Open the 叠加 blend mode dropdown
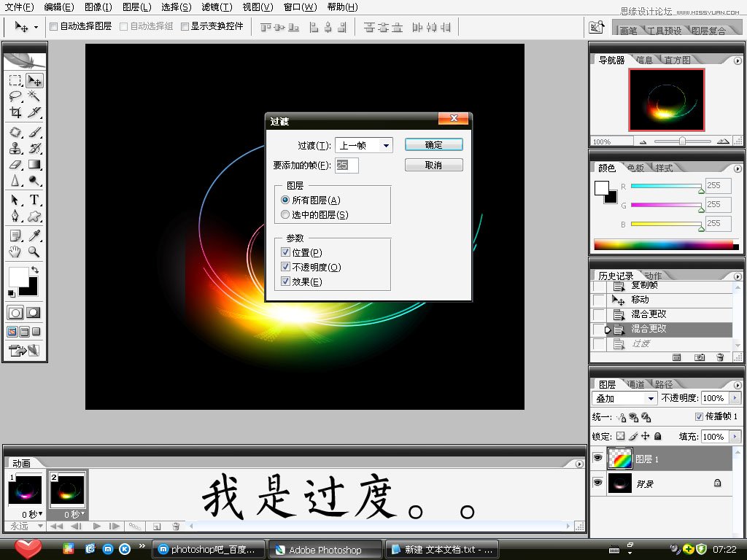The width and height of the screenshot is (747, 560). (x=624, y=399)
